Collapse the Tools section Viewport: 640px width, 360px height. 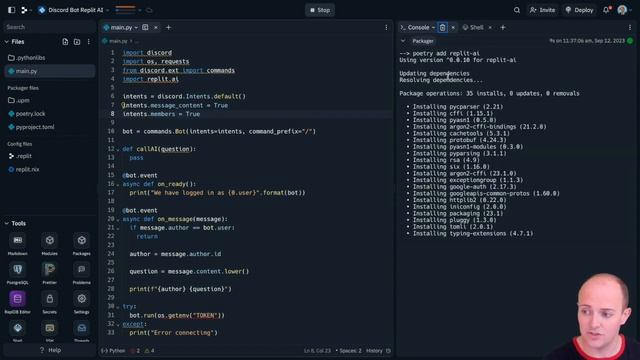click(x=7, y=224)
